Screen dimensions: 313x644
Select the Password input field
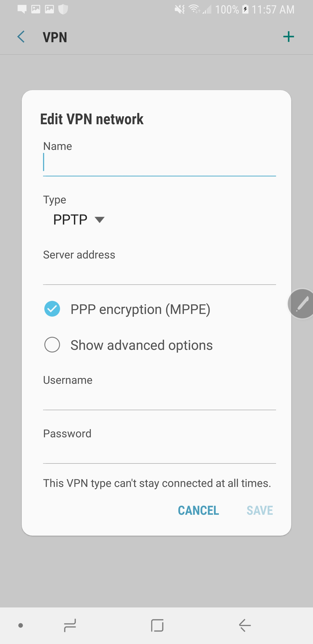[x=159, y=453]
